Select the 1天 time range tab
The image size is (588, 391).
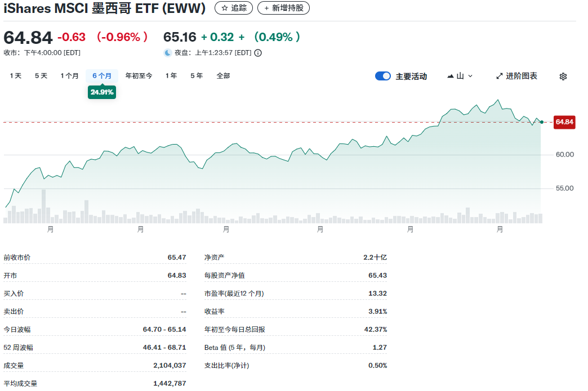[15, 76]
